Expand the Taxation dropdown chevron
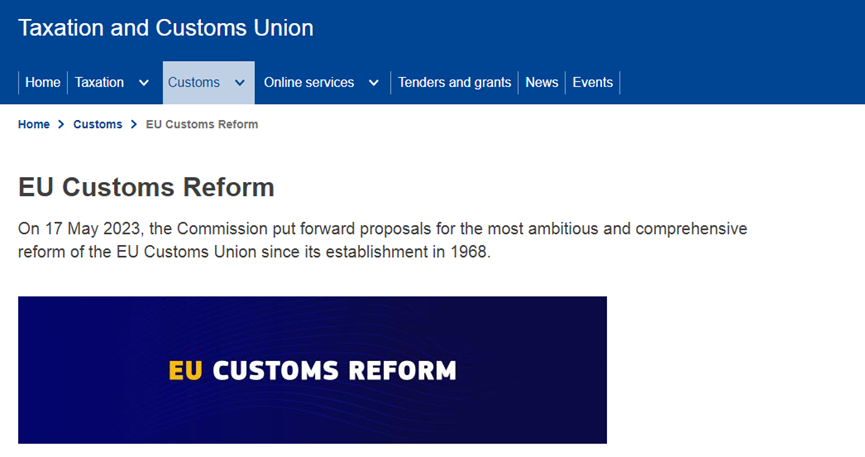Viewport: 865px width, 457px height. click(144, 82)
